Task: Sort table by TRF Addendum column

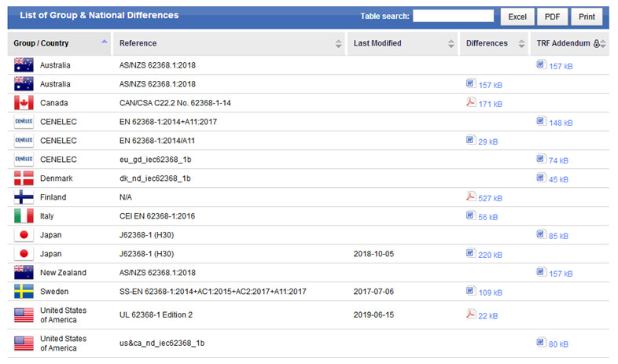Action: [x=570, y=43]
